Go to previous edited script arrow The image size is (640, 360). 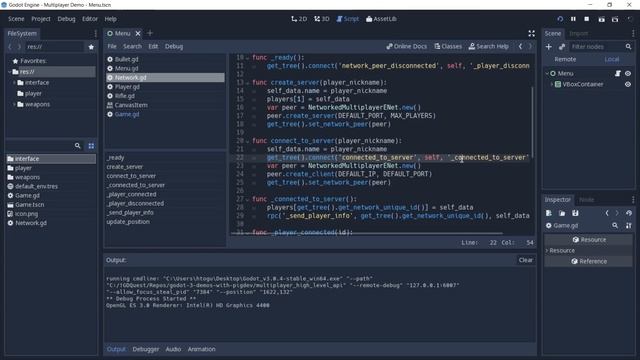click(x=520, y=47)
